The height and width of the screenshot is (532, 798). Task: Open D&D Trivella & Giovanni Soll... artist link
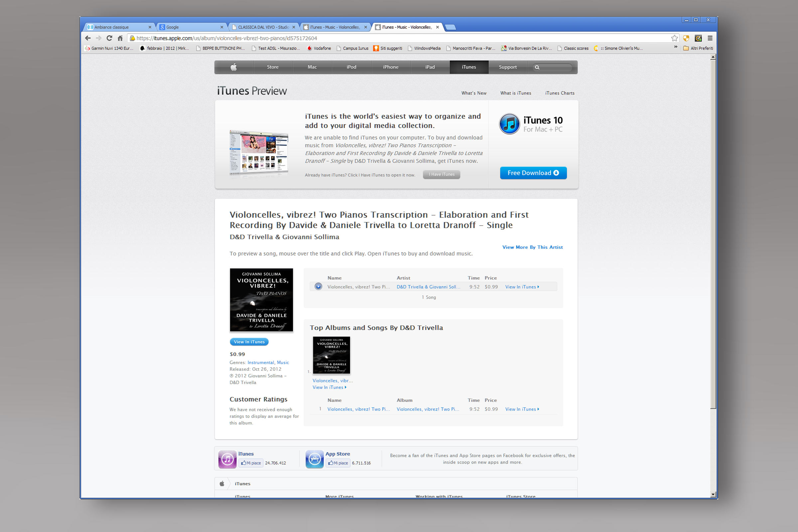[x=428, y=287]
